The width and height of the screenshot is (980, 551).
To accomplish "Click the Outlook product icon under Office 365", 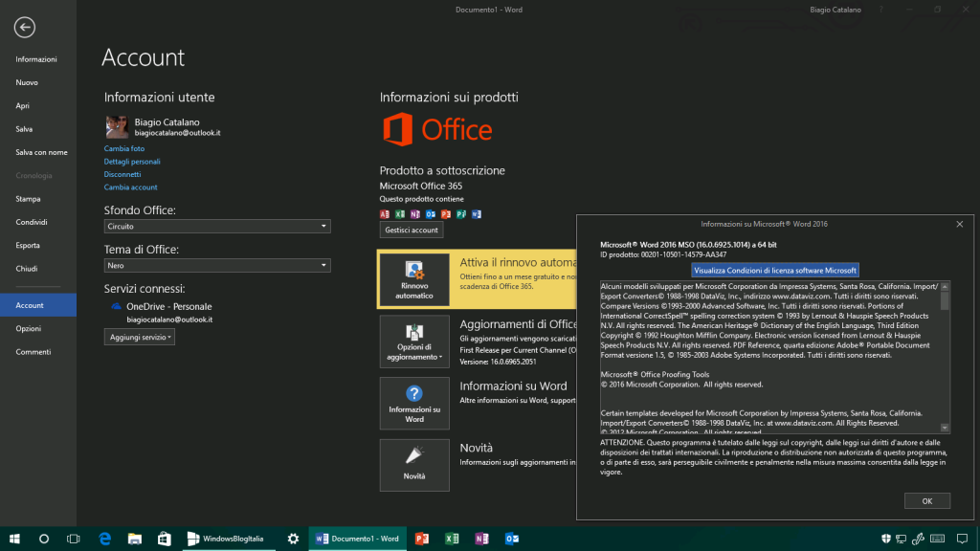I will point(431,214).
